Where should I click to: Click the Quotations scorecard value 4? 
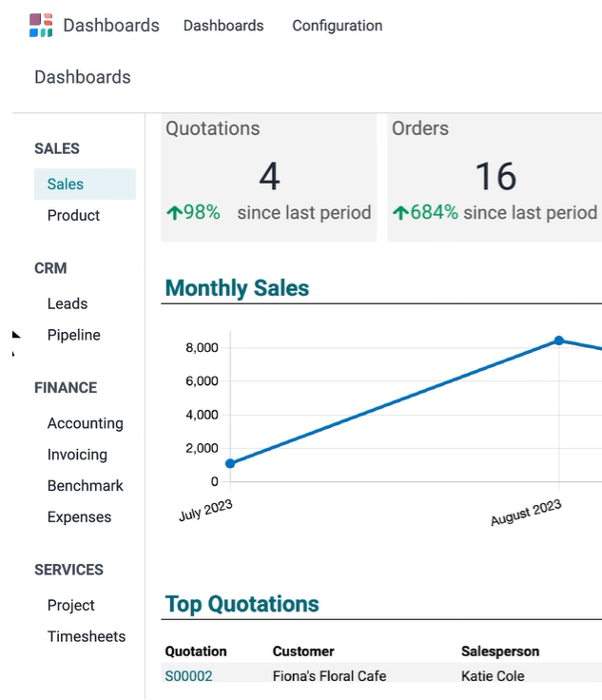point(269,177)
